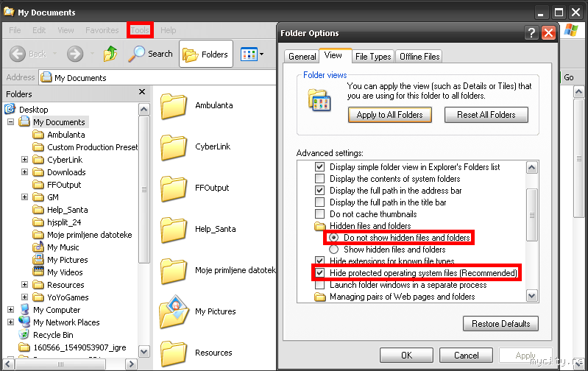Click the large My Pictures folder icon
The height and width of the screenshot is (371, 588).
point(174,311)
